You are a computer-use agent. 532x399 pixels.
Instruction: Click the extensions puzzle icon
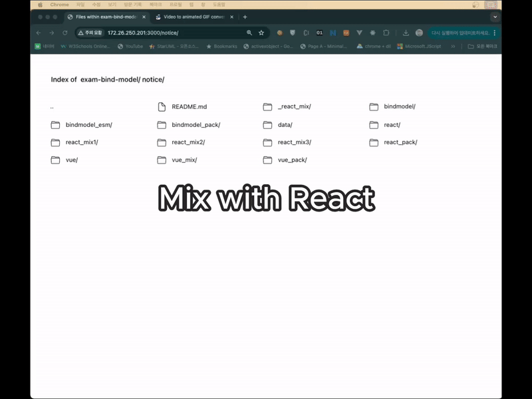pyautogui.click(x=386, y=33)
